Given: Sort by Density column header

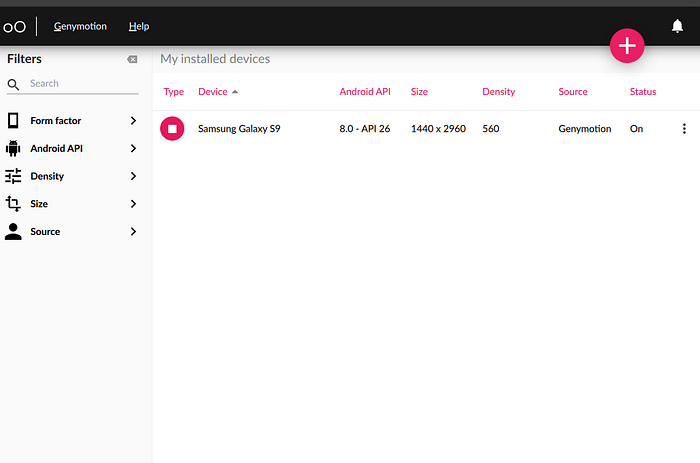Looking at the screenshot, I should tap(499, 92).
